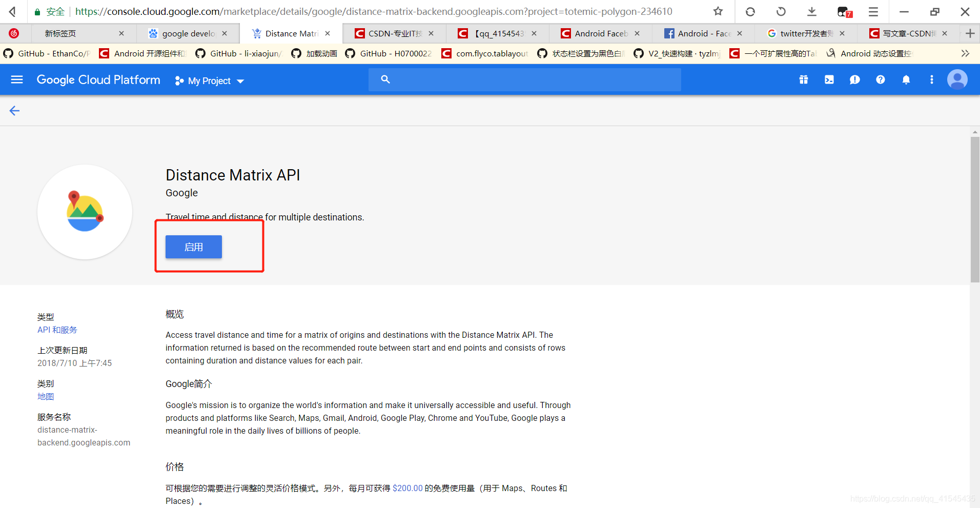Open GitHub - EthanCo bookmark

point(47,53)
